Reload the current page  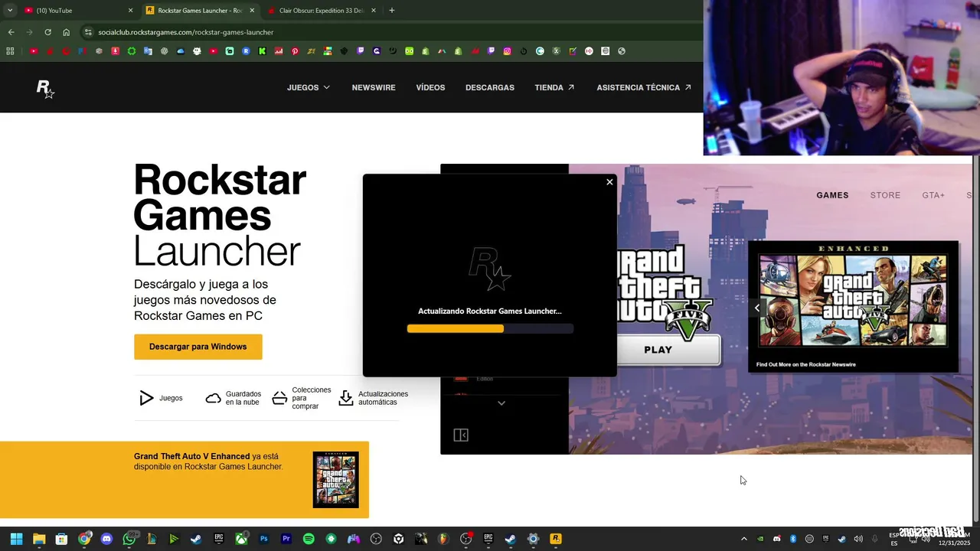[47, 32]
